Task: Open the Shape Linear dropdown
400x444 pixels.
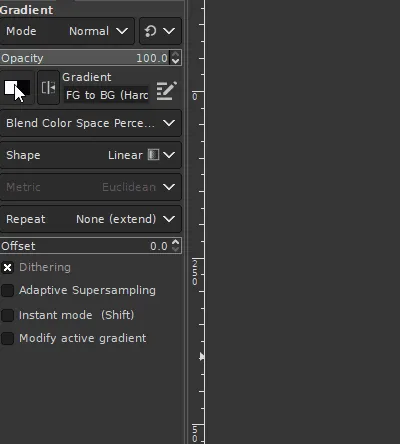Action: pyautogui.click(x=91, y=155)
